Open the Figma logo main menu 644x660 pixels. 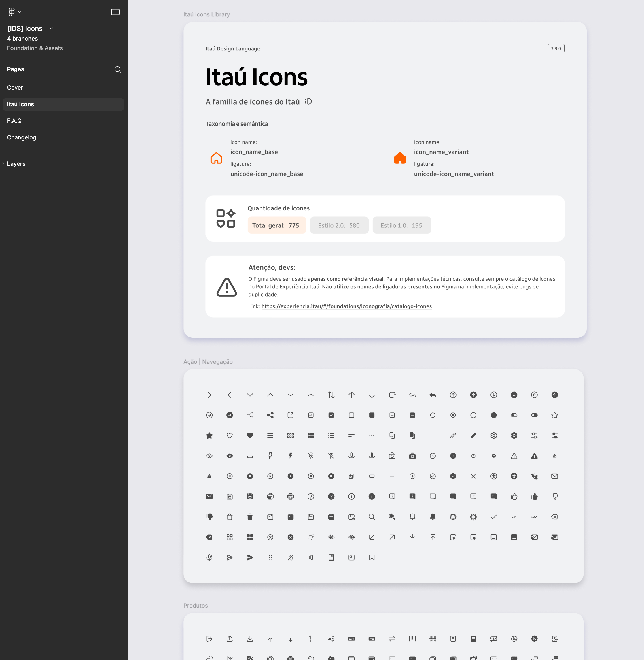(x=12, y=12)
